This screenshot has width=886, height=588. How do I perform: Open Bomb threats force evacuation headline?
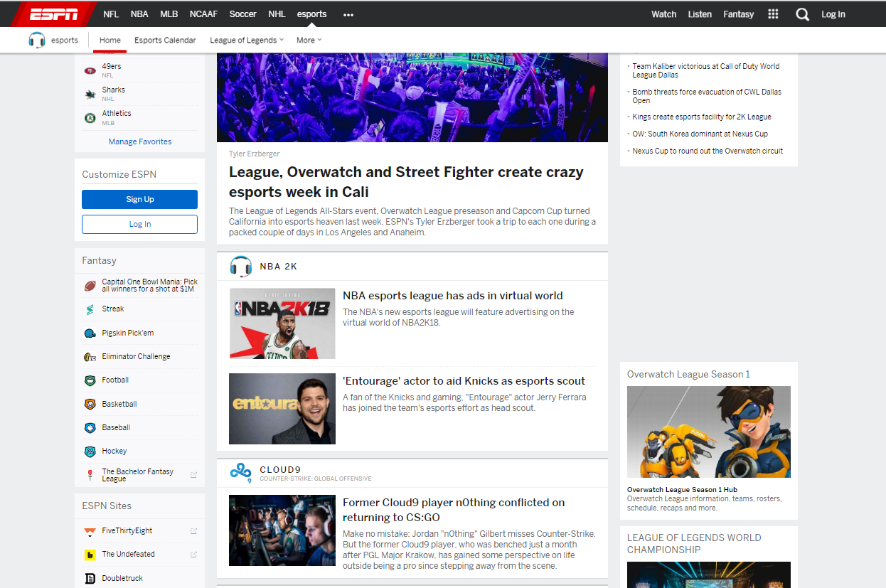[707, 96]
